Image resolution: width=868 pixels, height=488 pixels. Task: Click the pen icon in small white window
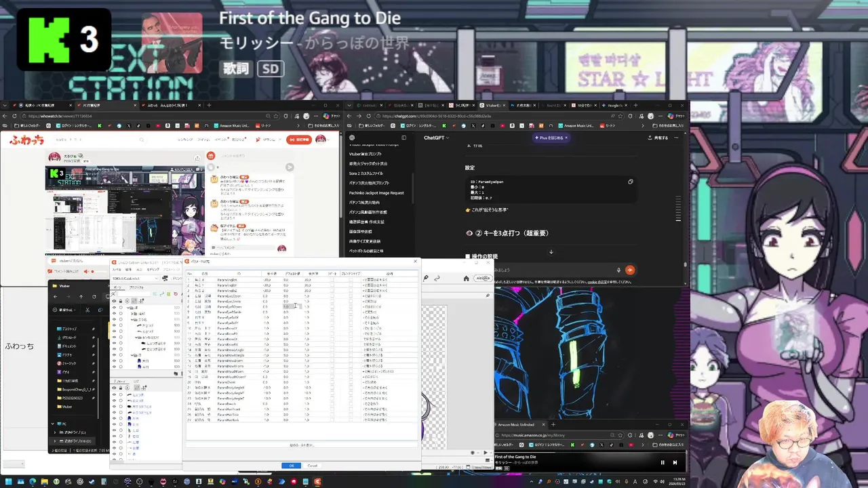(425, 278)
